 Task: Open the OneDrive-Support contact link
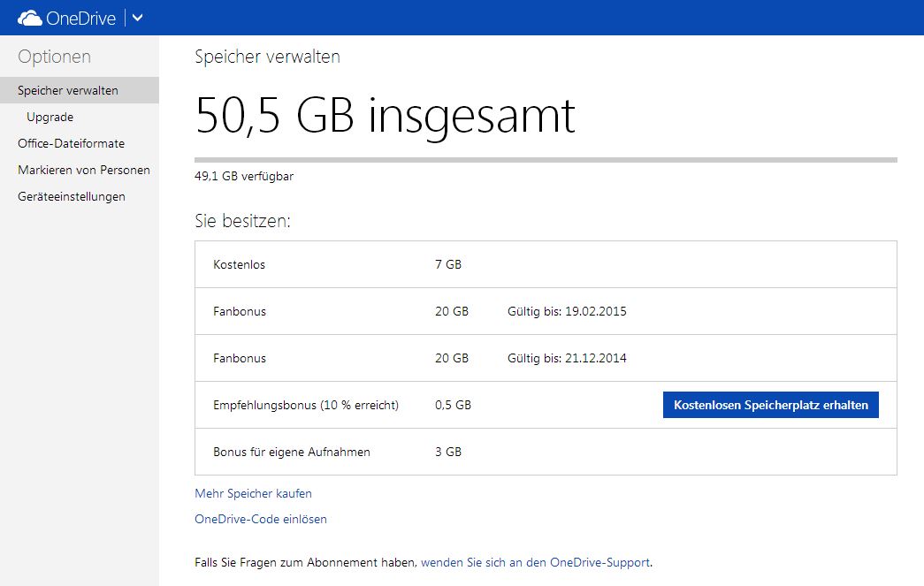click(x=536, y=562)
